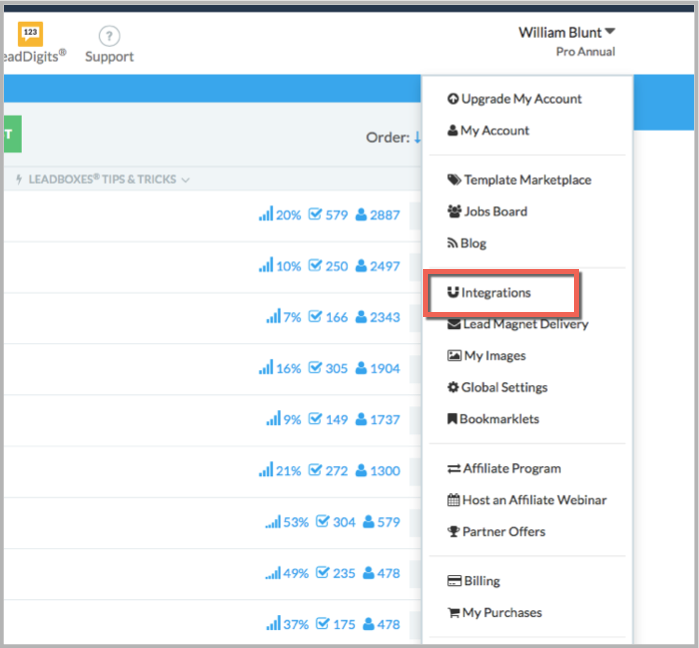Click the shopping cart icon beside My Purchases
Image resolution: width=699 pixels, height=648 pixels.
453,613
